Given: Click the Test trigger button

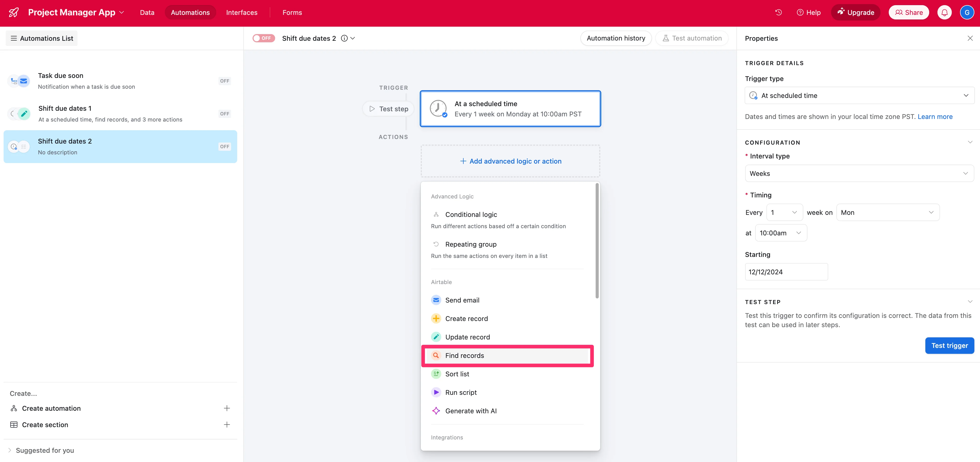Looking at the screenshot, I should [x=949, y=346].
